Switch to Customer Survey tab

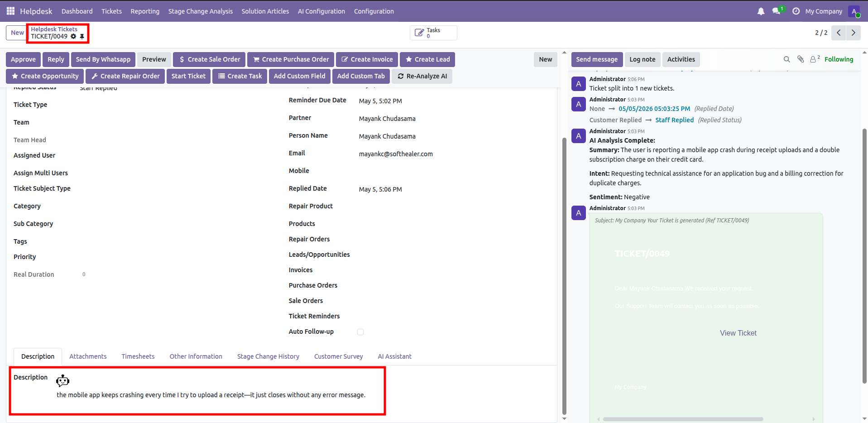[338, 356]
